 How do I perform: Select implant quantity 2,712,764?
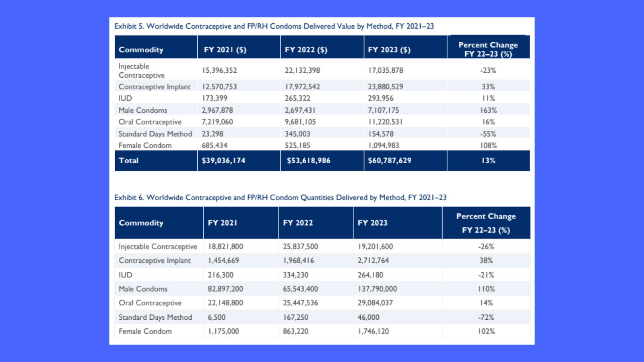[373, 261]
